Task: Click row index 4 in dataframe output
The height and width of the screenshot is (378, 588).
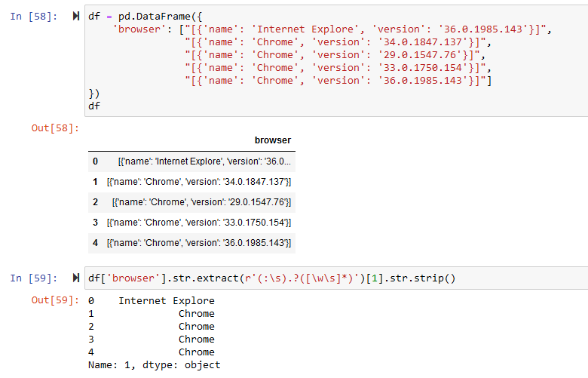Action: point(95,243)
